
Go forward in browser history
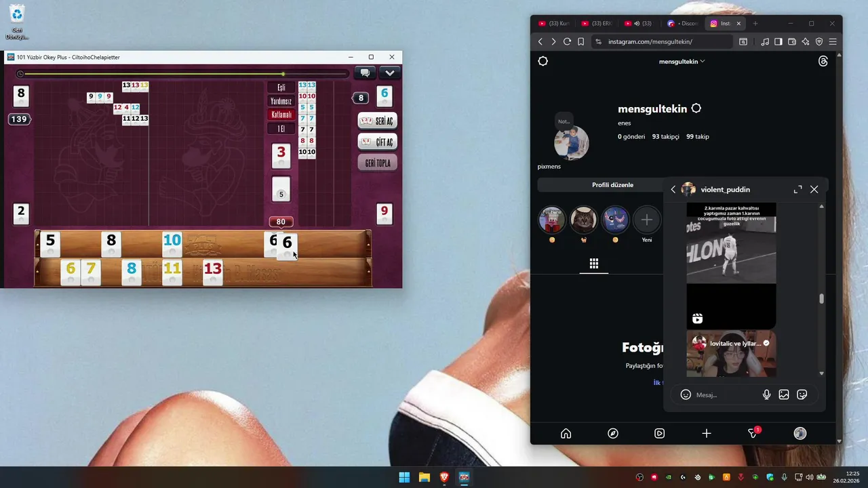tap(553, 41)
